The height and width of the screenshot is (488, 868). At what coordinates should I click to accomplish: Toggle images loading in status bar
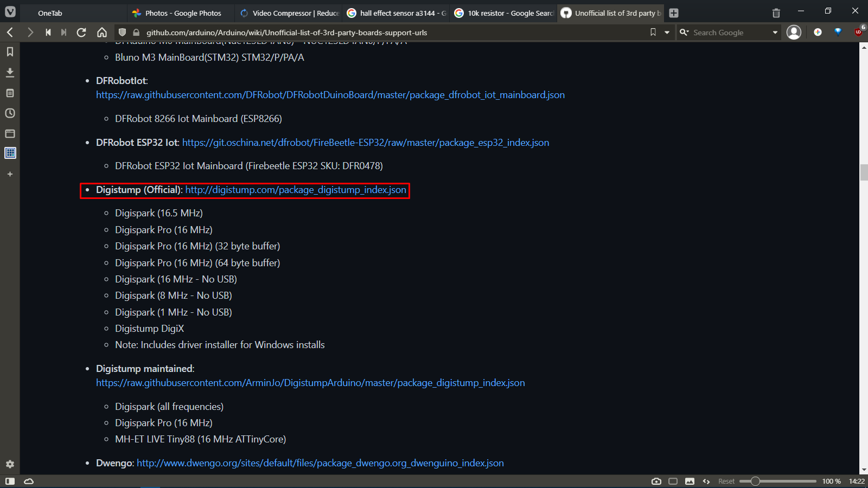(690, 481)
